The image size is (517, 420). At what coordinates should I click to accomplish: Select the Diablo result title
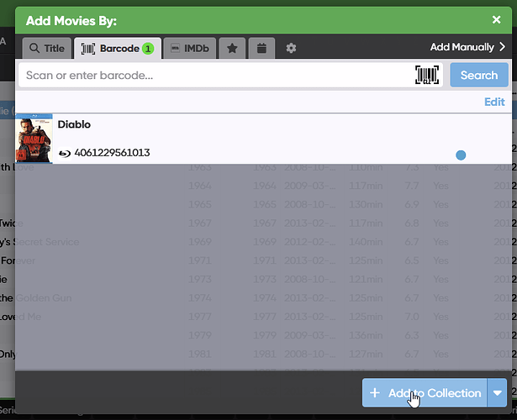(x=74, y=124)
